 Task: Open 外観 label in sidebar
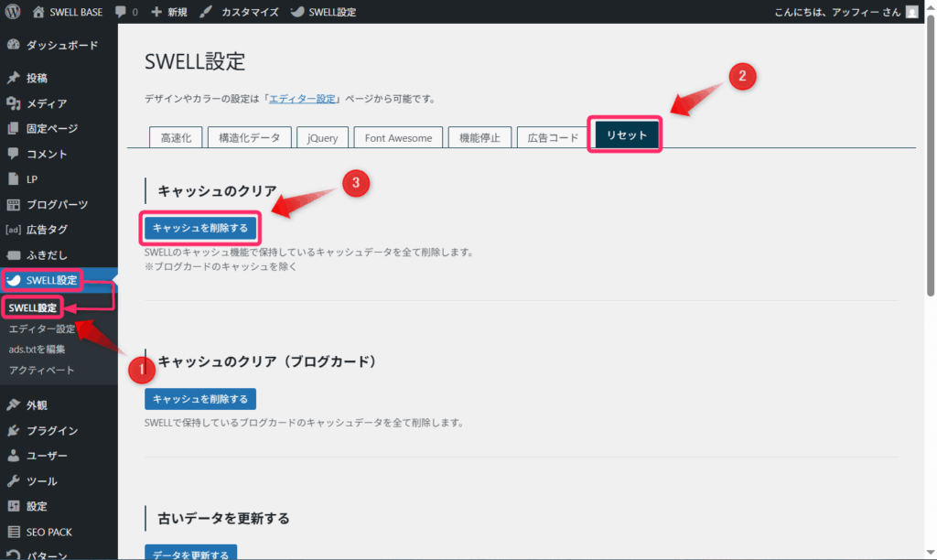pyautogui.click(x=37, y=405)
